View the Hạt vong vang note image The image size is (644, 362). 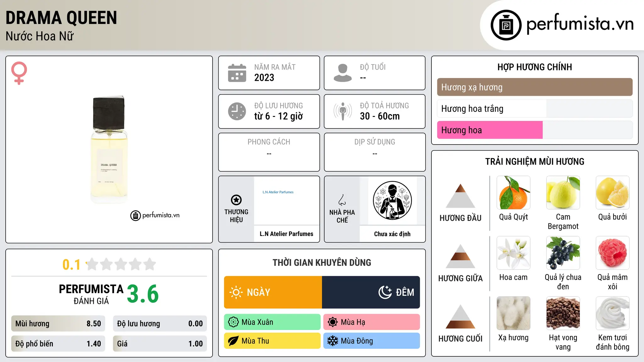click(x=563, y=313)
